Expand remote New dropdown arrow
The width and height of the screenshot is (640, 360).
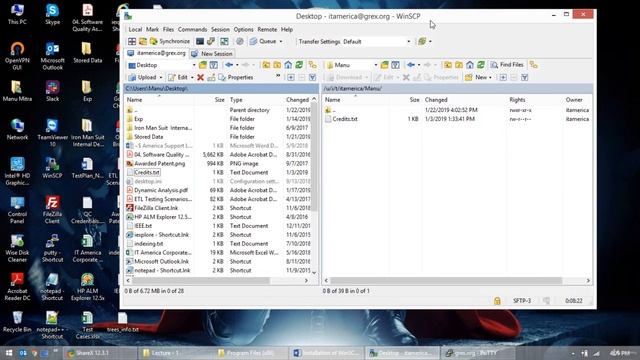pos(490,77)
